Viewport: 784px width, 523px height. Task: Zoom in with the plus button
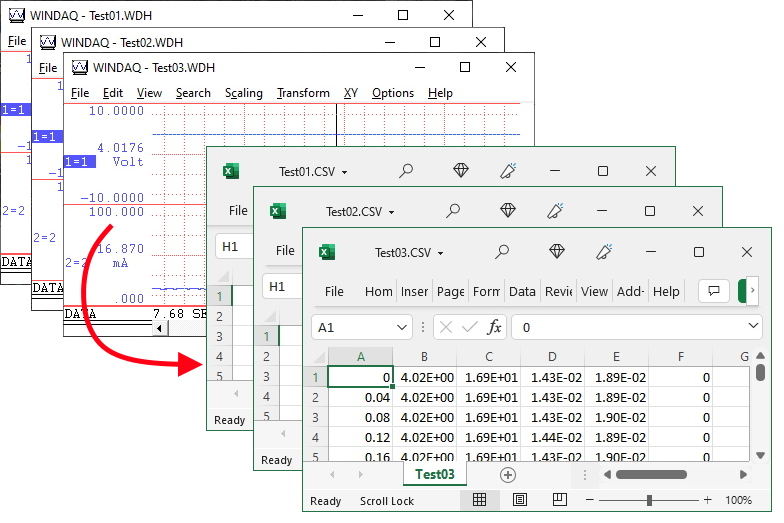point(708,500)
